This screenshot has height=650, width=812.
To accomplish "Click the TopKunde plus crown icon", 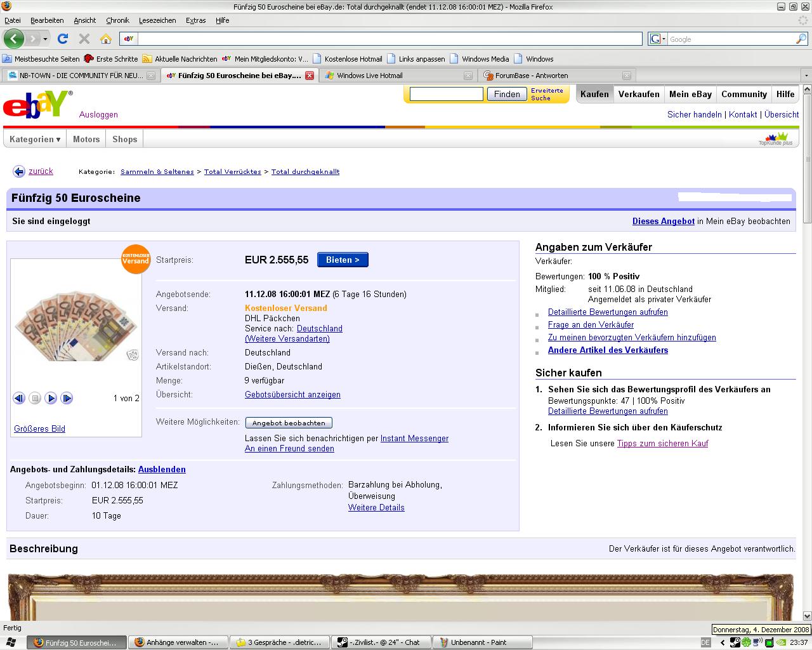I will tap(776, 138).
